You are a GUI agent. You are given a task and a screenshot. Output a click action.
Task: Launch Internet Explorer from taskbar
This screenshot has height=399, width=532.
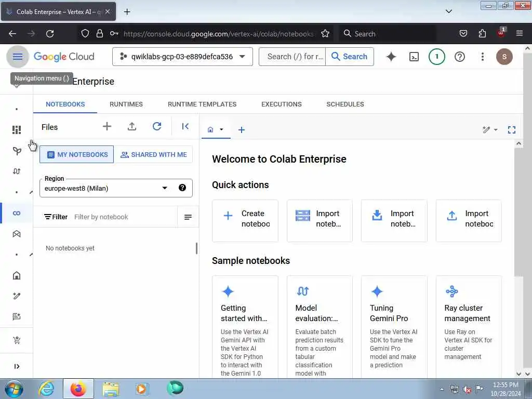click(x=46, y=389)
